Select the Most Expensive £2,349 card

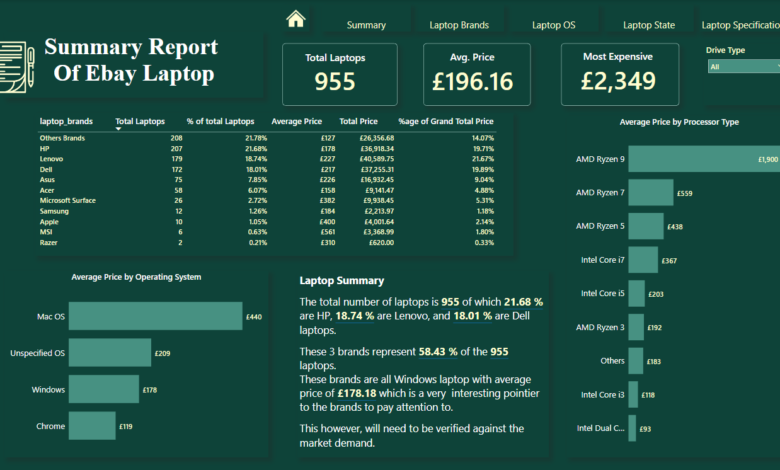pyautogui.click(x=620, y=74)
